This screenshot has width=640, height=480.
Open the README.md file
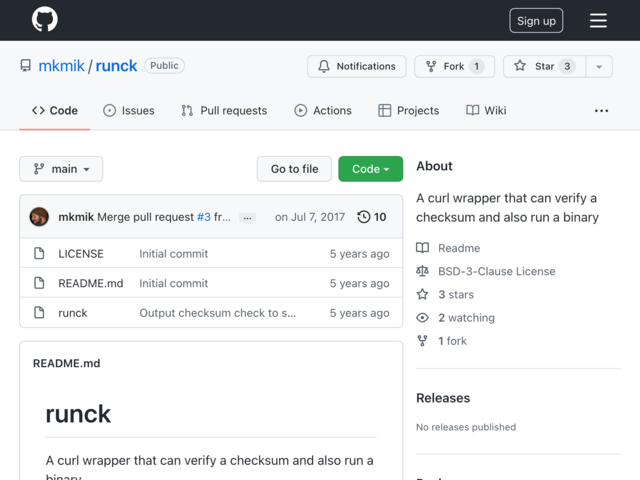coord(91,283)
